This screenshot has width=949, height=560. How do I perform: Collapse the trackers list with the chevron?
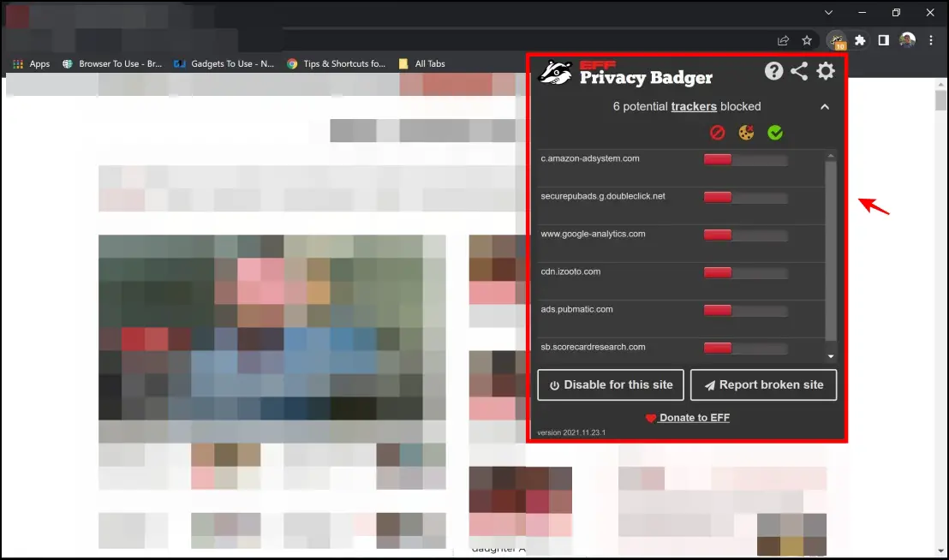click(x=824, y=106)
